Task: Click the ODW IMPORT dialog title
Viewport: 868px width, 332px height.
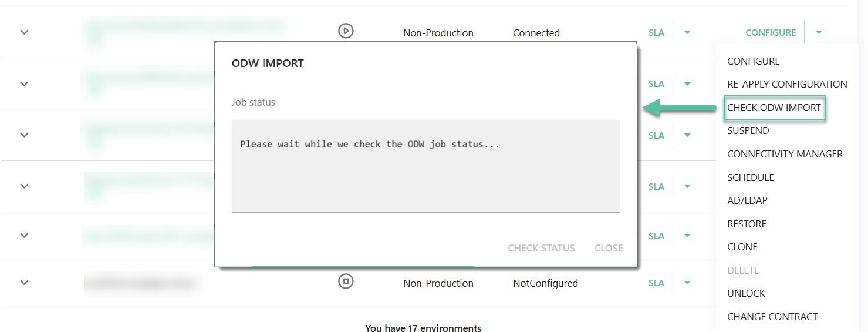Action: coord(268,63)
